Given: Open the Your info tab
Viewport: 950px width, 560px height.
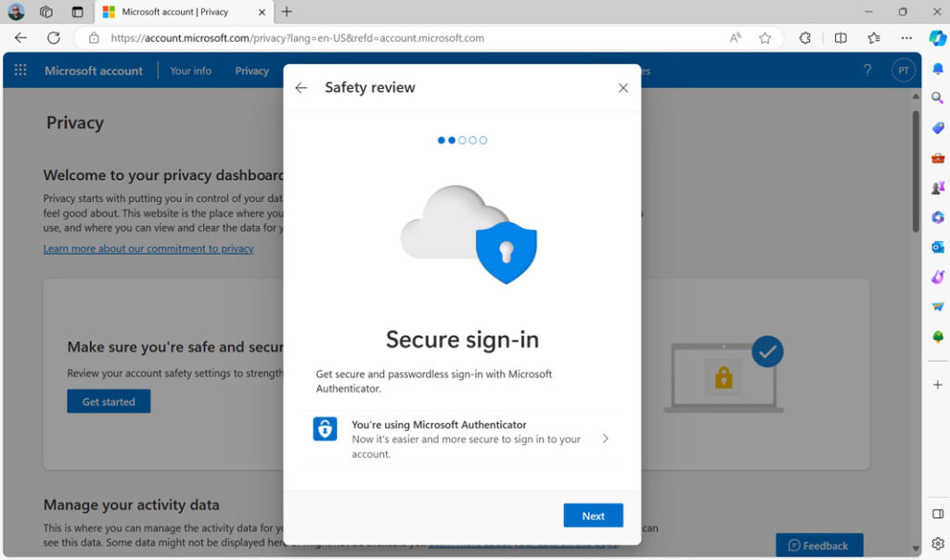Looking at the screenshot, I should tap(190, 70).
